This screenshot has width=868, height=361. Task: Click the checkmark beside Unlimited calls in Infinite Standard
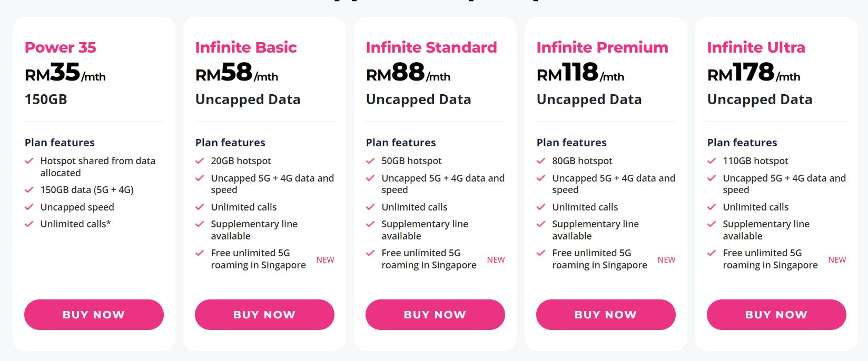click(370, 207)
